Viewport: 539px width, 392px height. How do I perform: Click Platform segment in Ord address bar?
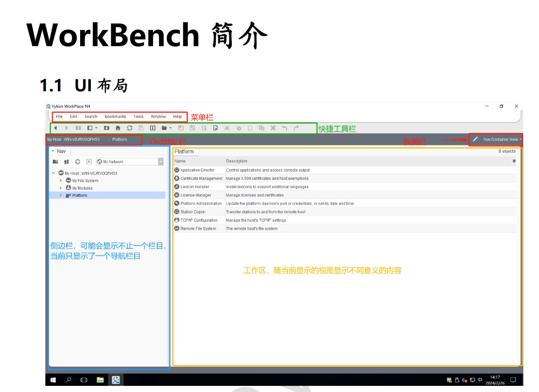tap(120, 139)
